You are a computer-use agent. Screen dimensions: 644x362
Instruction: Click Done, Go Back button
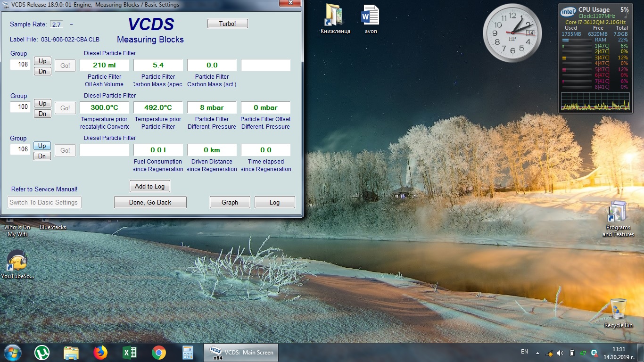coord(150,202)
